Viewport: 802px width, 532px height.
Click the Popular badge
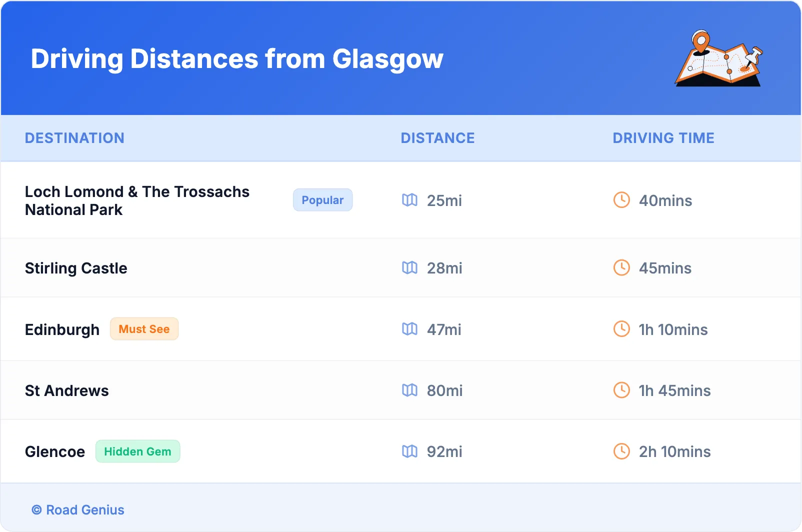coord(322,200)
